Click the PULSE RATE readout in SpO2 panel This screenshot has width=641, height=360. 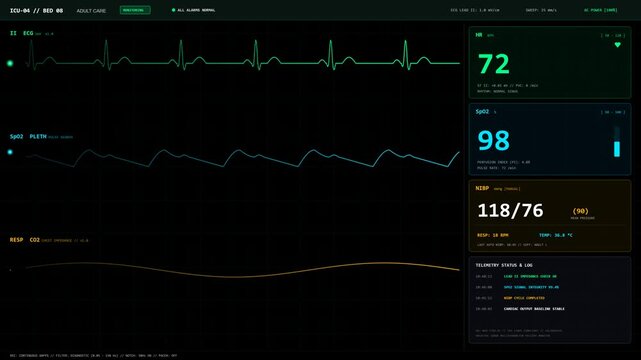496,168
